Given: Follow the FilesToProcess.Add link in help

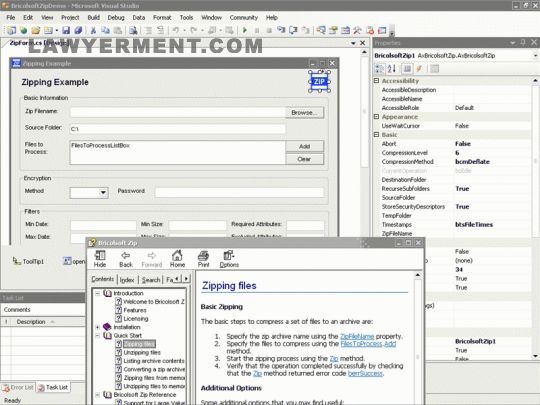Looking at the screenshot, I should tap(368, 344).
